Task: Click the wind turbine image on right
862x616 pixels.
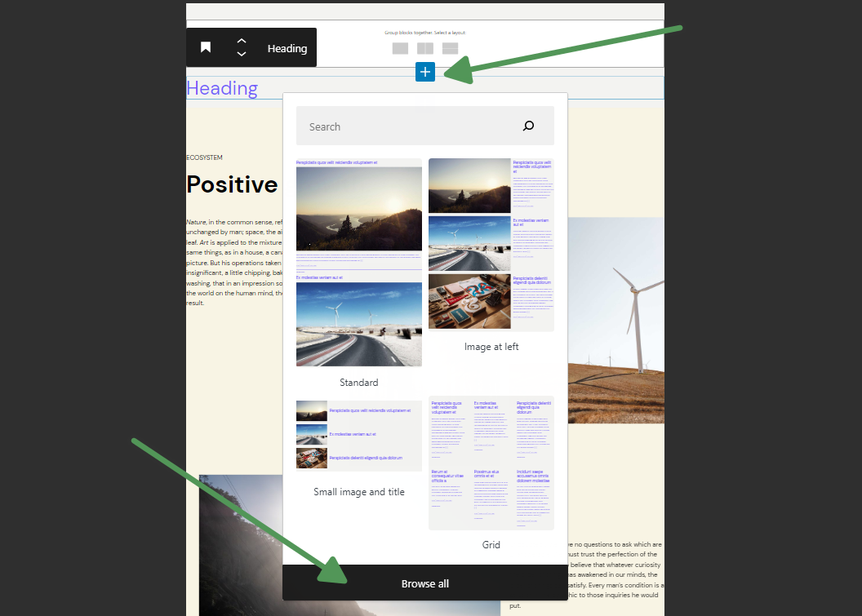Action: 615,320
